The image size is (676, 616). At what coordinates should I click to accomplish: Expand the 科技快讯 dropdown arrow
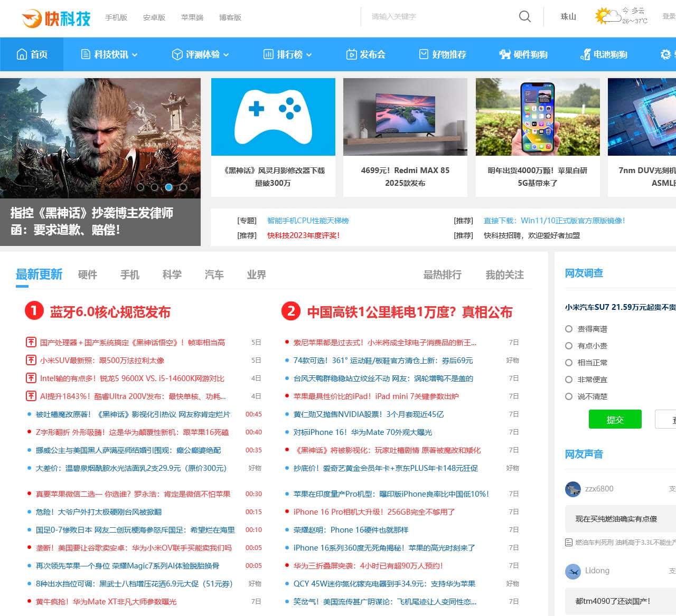[x=135, y=55]
